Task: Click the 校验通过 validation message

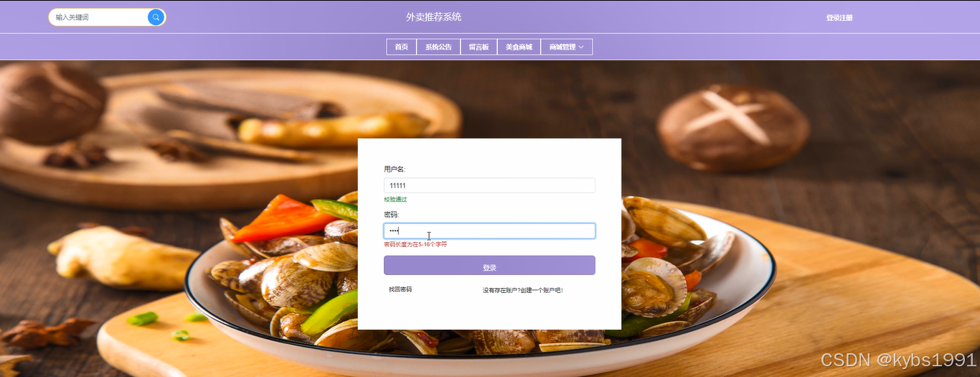Action: (x=395, y=199)
